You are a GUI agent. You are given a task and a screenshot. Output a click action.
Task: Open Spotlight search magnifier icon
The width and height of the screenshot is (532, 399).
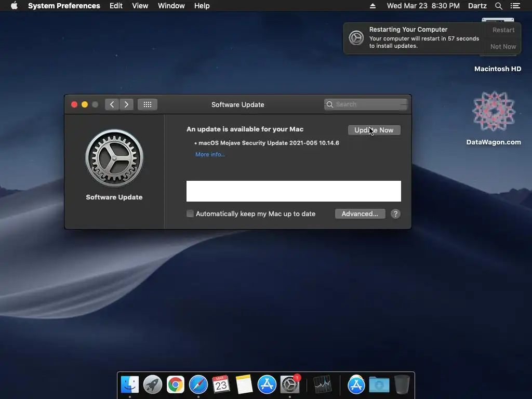[498, 6]
